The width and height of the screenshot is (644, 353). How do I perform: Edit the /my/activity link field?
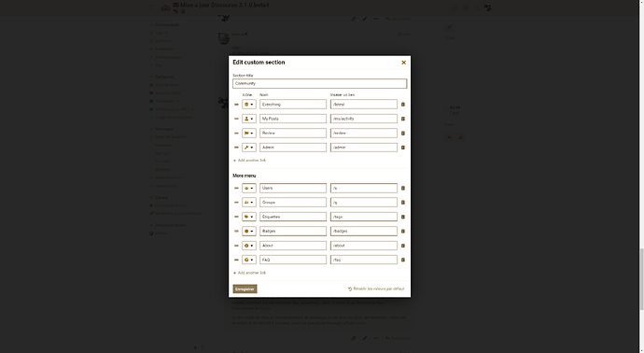[x=364, y=119]
